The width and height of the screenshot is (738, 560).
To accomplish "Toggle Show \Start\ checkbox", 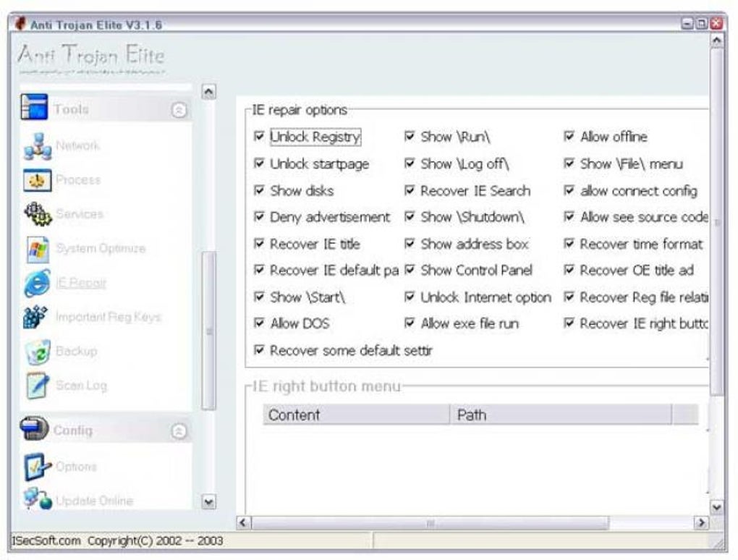I will click(x=259, y=297).
